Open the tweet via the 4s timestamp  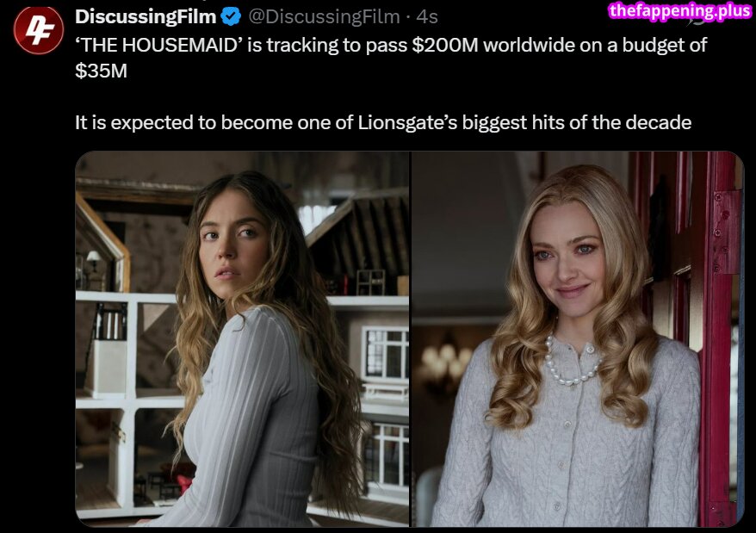[427, 16]
